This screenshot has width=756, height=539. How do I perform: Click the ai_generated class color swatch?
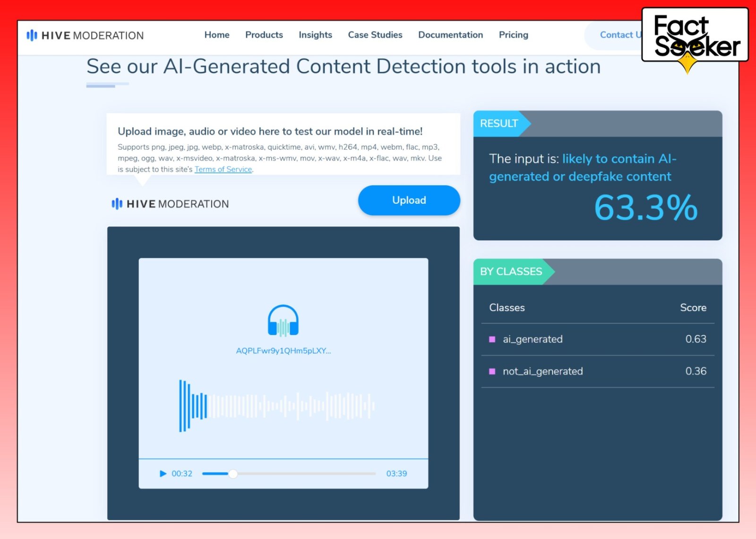pyautogui.click(x=492, y=339)
